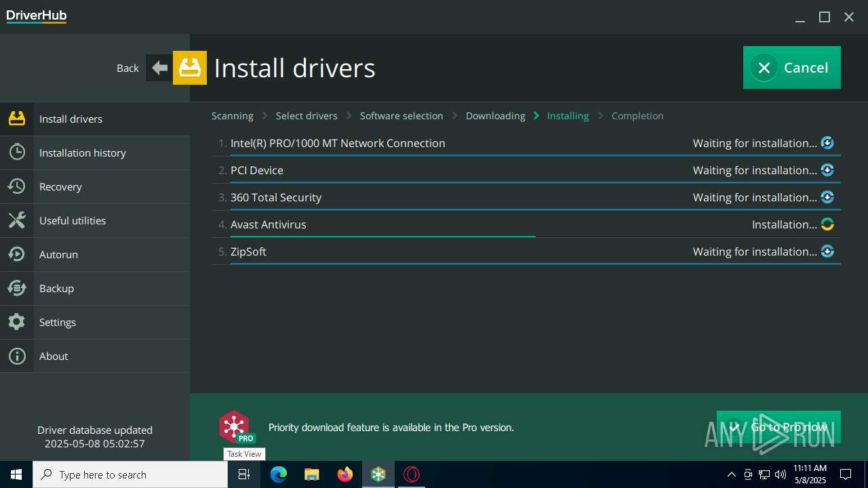The width and height of the screenshot is (868, 488).
Task: Open the Recovery menu item
Action: click(95, 186)
